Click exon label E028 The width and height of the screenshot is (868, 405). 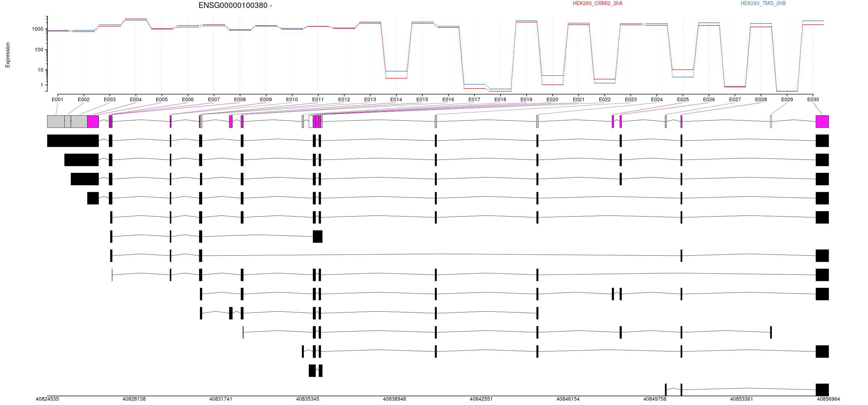click(x=761, y=99)
